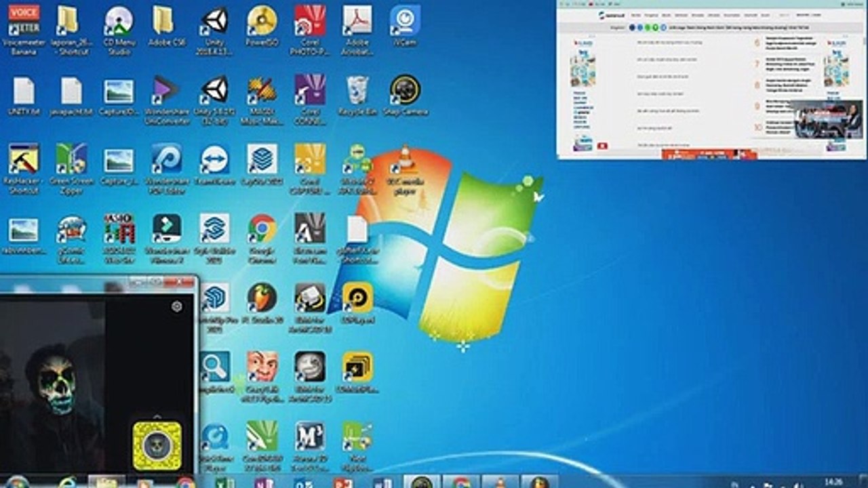Expand lens panel with up chevron
This screenshot has height=488, width=868.
(x=157, y=416)
